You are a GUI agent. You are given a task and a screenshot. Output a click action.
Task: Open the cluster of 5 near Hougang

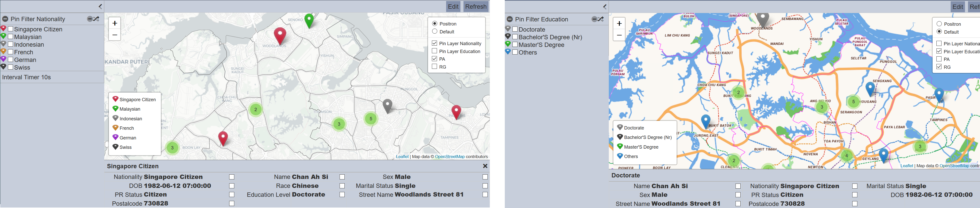853,101
